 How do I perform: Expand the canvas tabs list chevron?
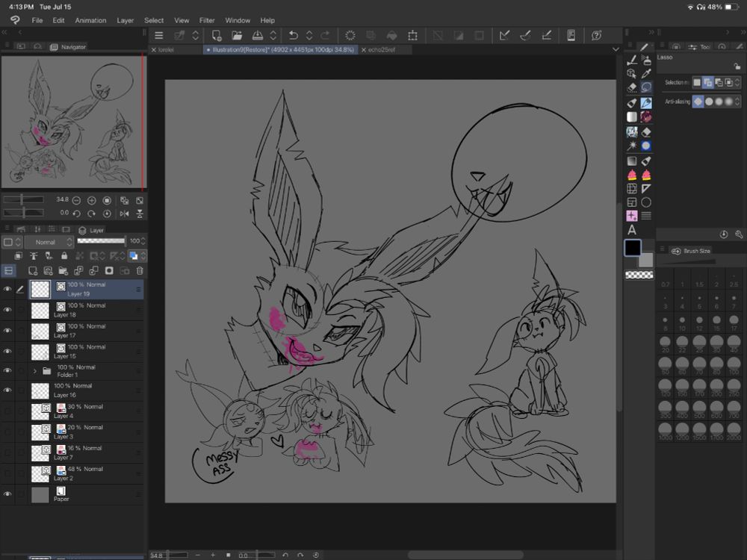(x=616, y=49)
